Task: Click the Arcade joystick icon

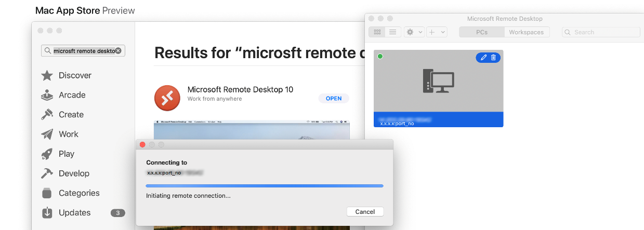Action: tap(47, 96)
